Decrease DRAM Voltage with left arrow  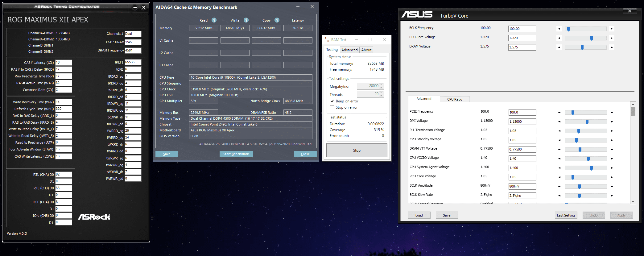(x=559, y=47)
